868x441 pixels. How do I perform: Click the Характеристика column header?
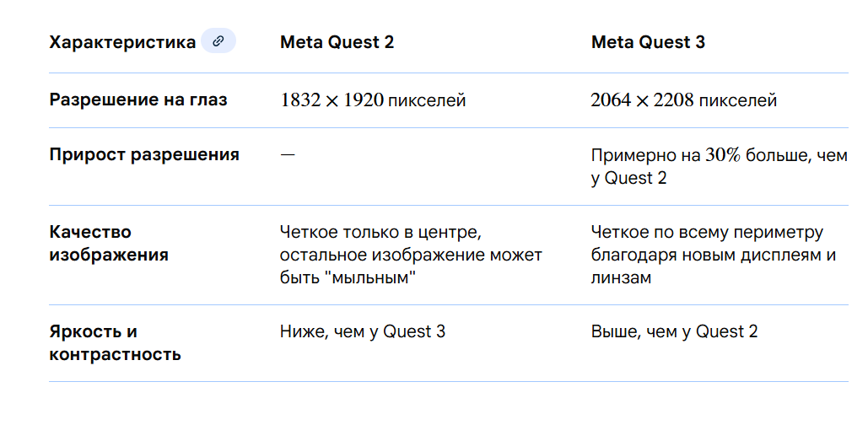tap(122, 42)
